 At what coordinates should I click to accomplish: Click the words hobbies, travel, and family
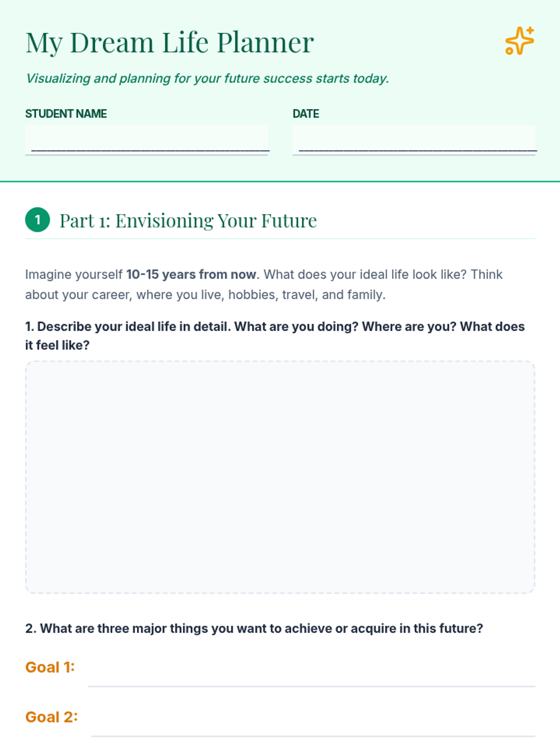(x=307, y=295)
